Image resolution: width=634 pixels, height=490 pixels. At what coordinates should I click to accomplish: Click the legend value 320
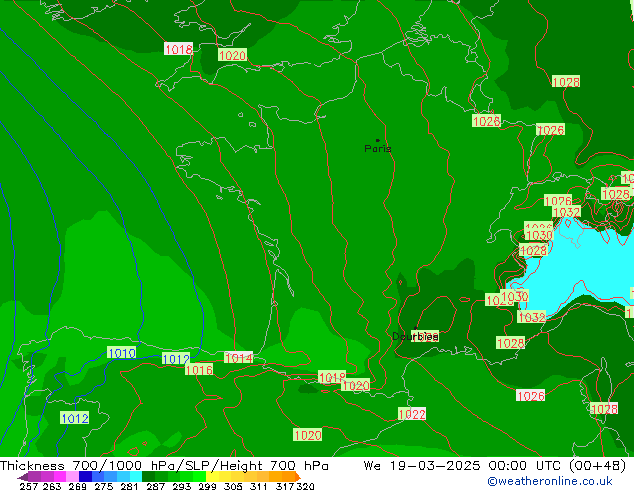coord(305,486)
